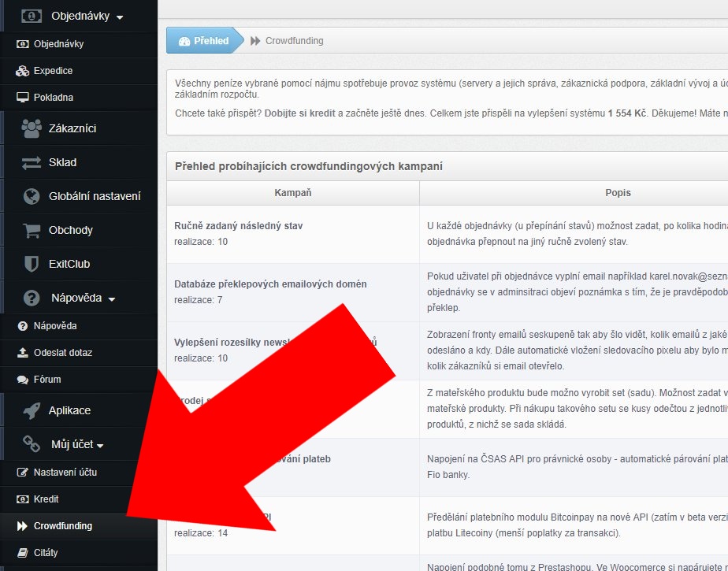Click the Pokladna monitor icon

(x=22, y=98)
